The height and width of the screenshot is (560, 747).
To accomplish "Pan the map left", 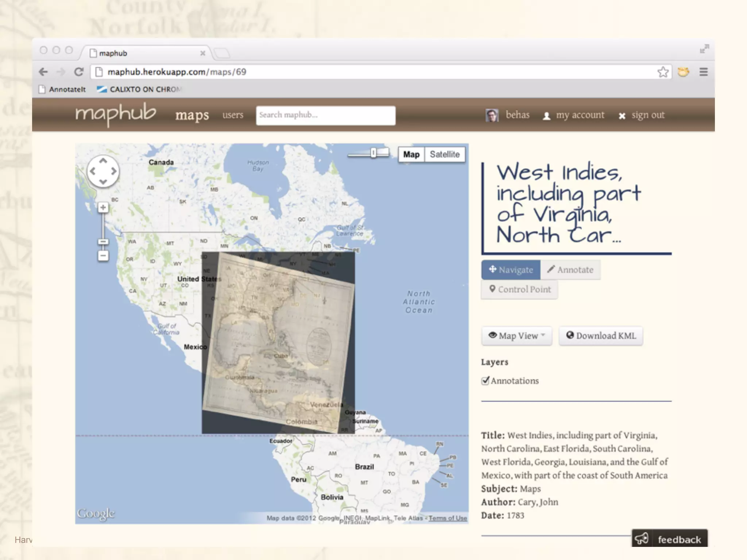I will 93,171.
